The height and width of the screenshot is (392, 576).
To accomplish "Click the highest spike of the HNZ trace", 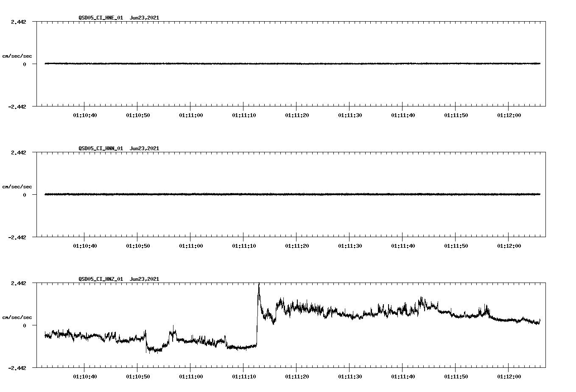I will (259, 284).
